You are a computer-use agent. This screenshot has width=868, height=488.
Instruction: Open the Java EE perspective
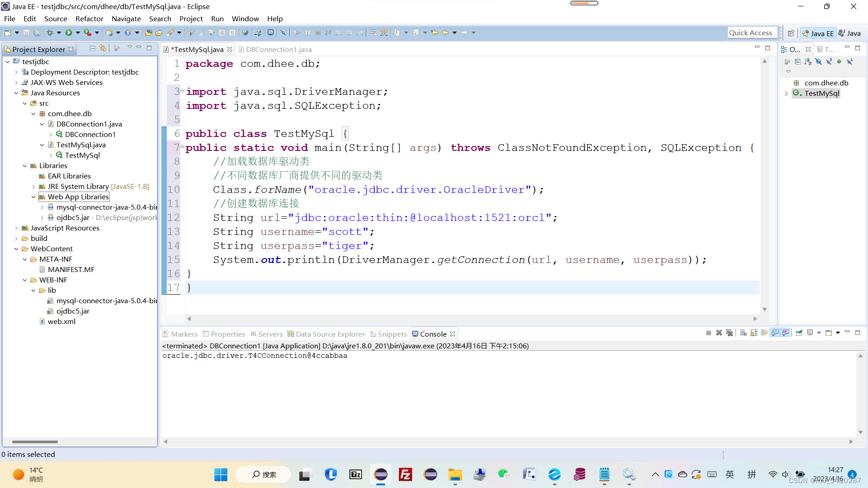818,33
